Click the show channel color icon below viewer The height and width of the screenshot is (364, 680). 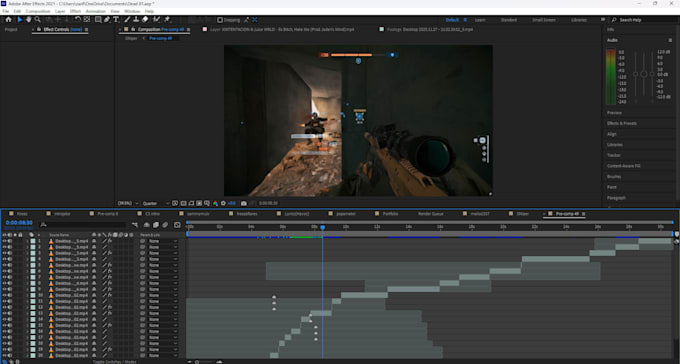click(215, 203)
